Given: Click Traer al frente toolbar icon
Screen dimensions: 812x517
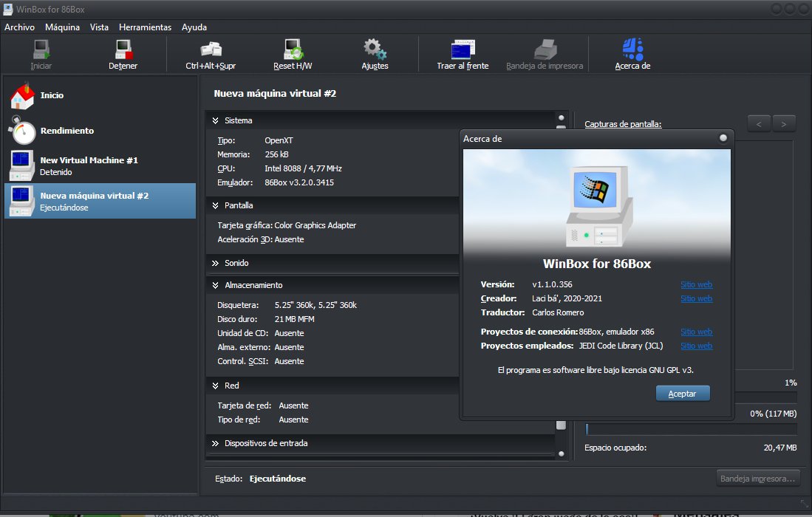Looking at the screenshot, I should click(463, 49).
